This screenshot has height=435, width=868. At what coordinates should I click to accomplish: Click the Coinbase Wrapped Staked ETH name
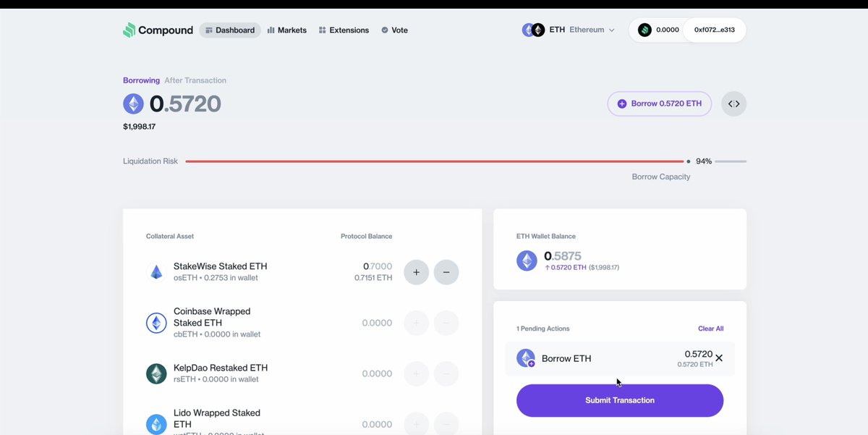coord(212,317)
